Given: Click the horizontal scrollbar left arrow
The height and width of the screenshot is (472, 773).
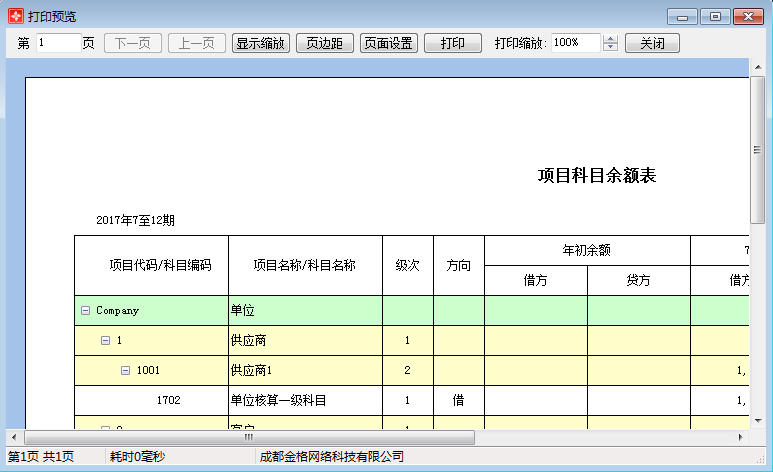Looking at the screenshot, I should point(13,437).
